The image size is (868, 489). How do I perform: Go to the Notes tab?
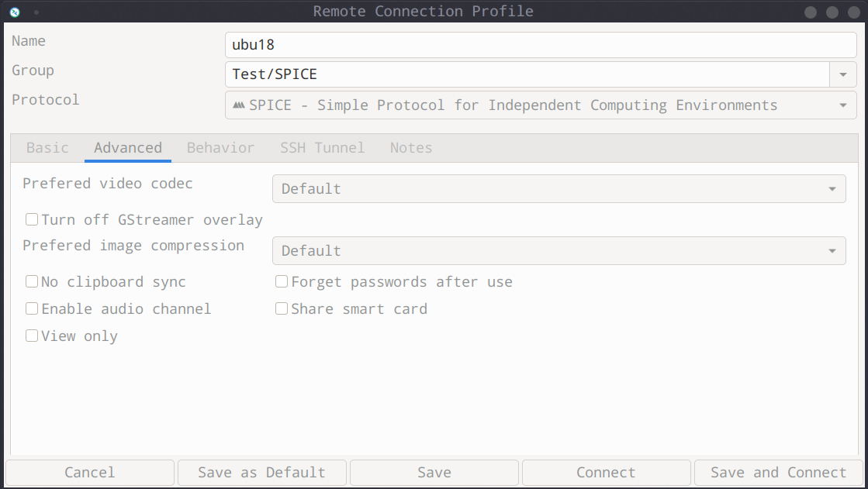[411, 148]
